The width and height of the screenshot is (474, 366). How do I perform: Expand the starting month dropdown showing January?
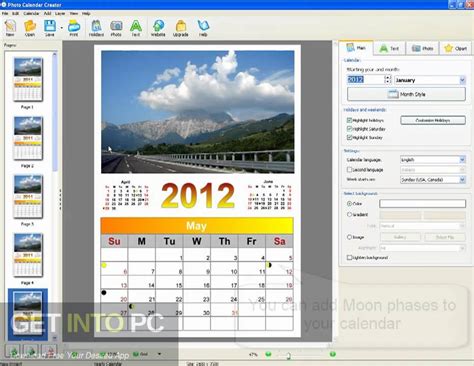point(430,80)
